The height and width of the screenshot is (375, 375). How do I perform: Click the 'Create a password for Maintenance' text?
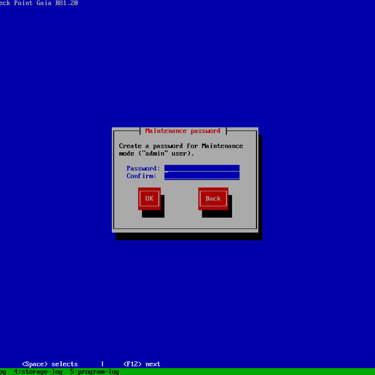(x=181, y=146)
